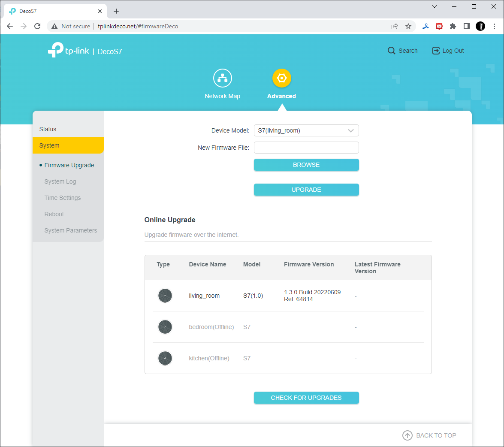
Task: Click the TP-Link logo
Action: 69,50
